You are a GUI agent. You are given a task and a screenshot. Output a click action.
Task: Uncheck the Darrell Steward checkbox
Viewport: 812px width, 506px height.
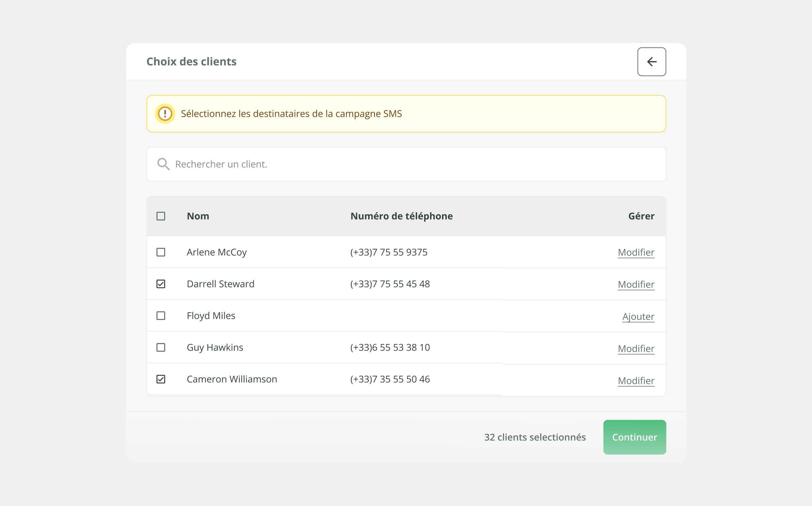click(x=161, y=284)
